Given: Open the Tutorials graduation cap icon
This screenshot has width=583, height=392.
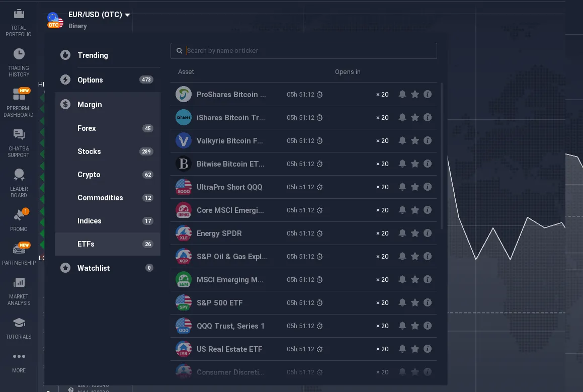Looking at the screenshot, I should click(19, 323).
